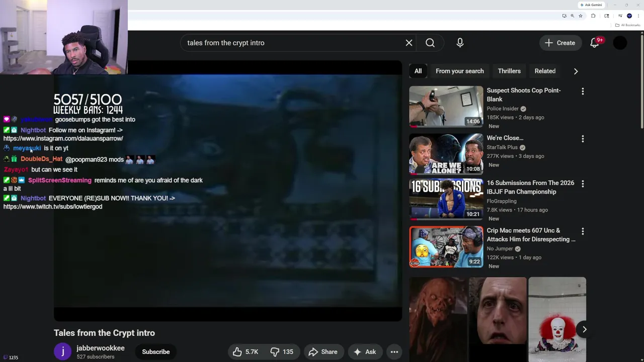Click the install app icon in address bar
Viewport: 644px width, 362px height.
tap(564, 16)
